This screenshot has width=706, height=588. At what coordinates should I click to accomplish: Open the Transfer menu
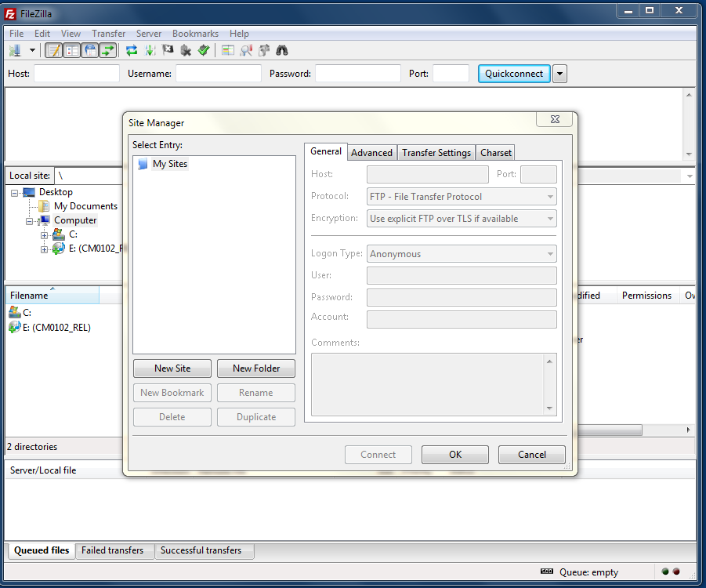click(x=108, y=34)
